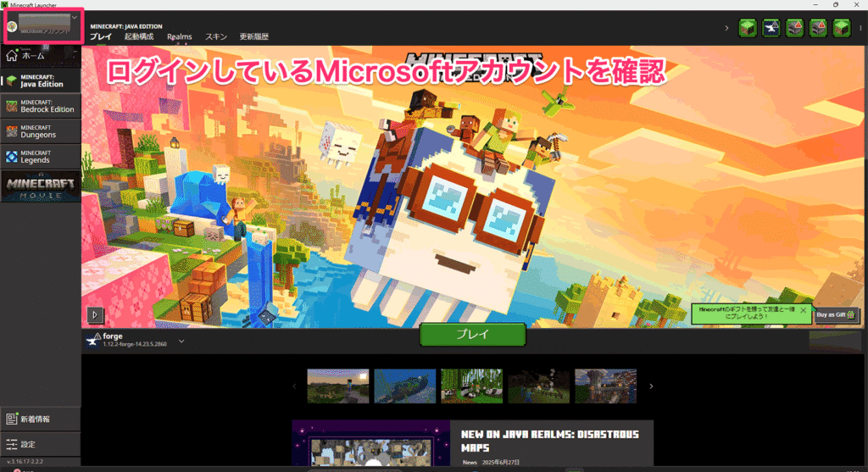The width and height of the screenshot is (868, 472).
Task: Switch to the 起動構成 installations tab
Action: pos(139,36)
